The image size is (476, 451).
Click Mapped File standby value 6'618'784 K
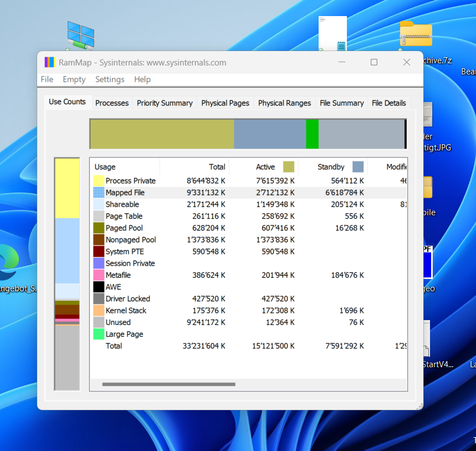344,192
